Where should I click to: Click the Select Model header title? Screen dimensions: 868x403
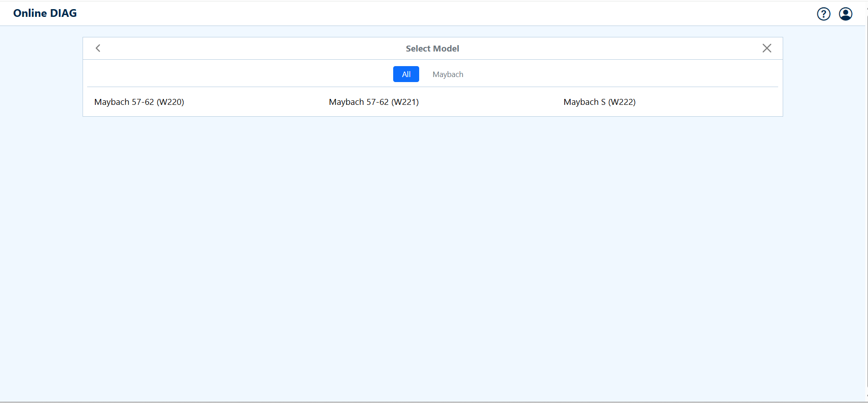click(432, 49)
